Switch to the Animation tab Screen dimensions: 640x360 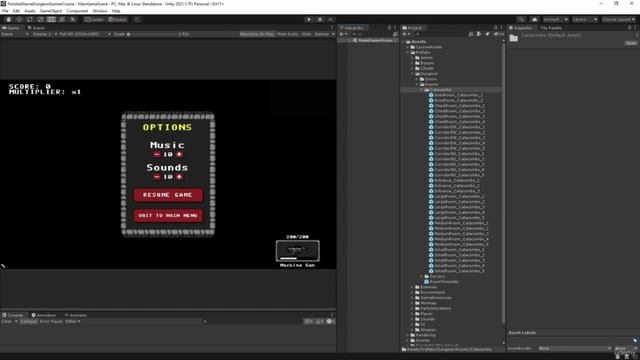point(44,315)
